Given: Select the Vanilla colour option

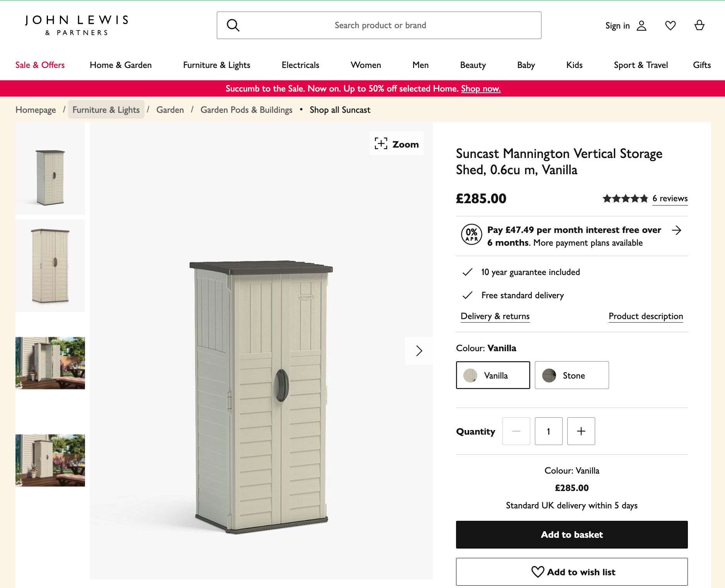Looking at the screenshot, I should click(x=493, y=375).
